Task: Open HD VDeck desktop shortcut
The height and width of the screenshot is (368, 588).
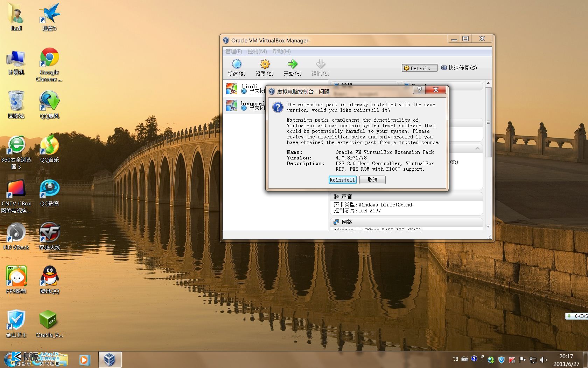Action: click(x=16, y=237)
